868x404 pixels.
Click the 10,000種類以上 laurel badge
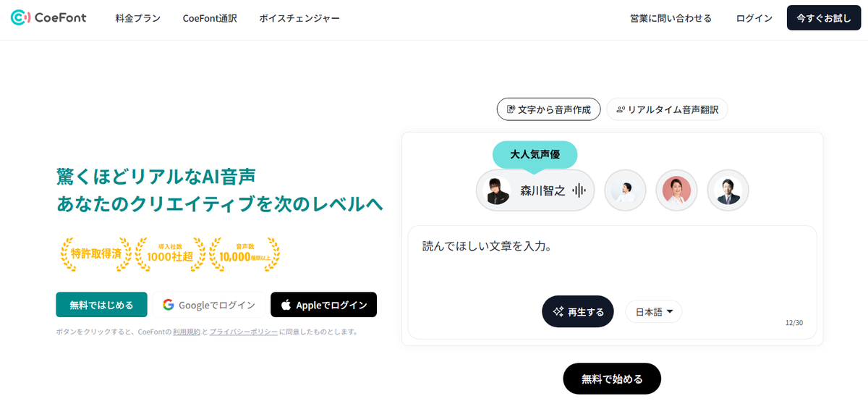coord(244,253)
